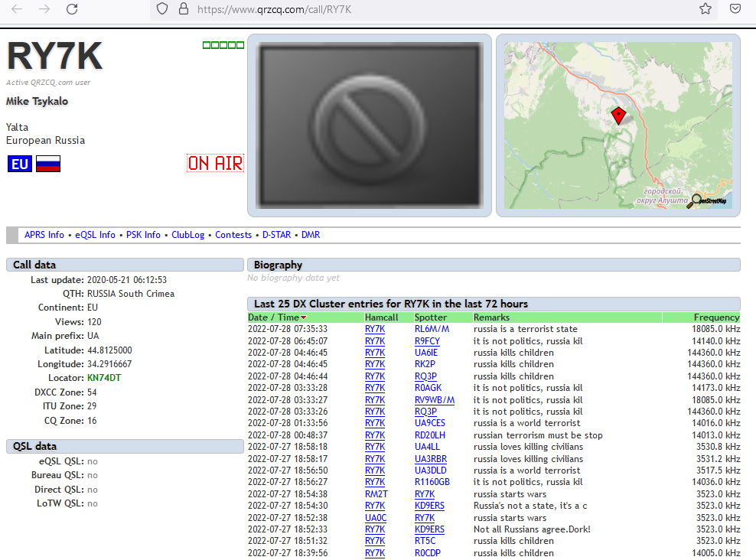Open the Pocket save icon

coord(735,9)
